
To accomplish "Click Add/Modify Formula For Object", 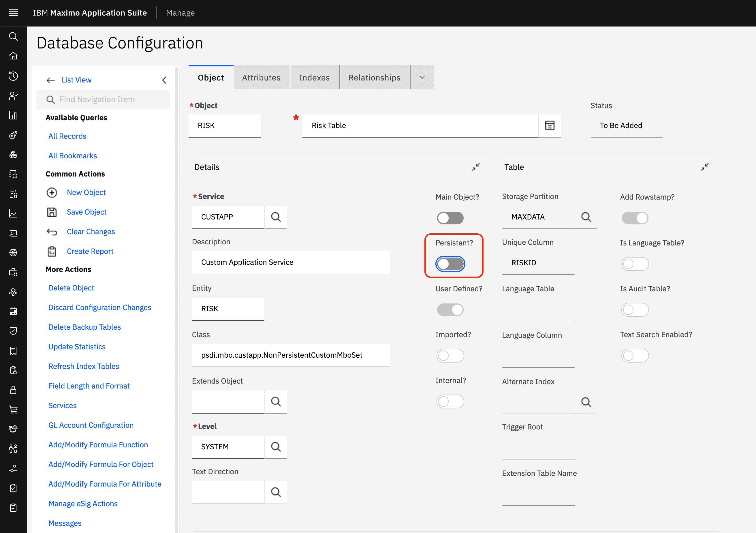I will (101, 464).
